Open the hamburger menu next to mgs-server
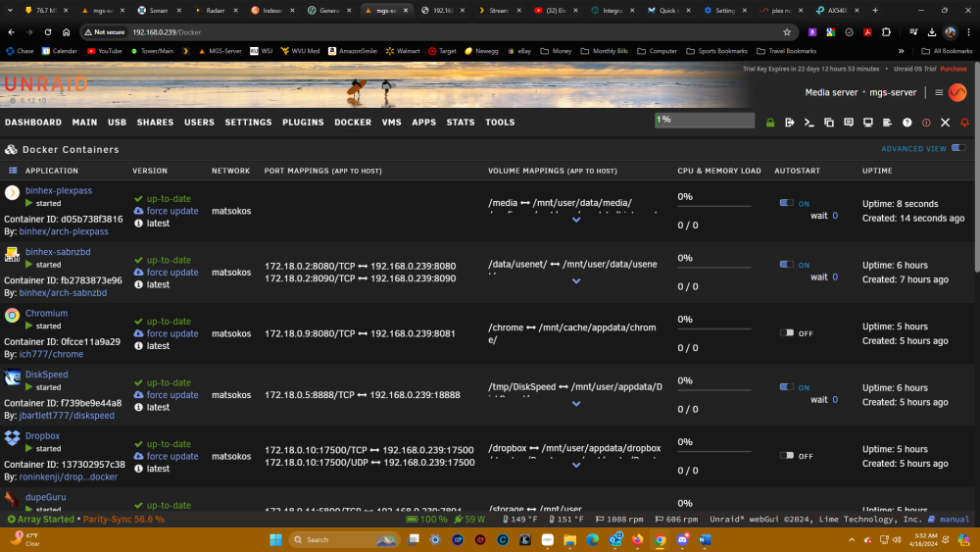The width and height of the screenshot is (980, 552). click(939, 92)
